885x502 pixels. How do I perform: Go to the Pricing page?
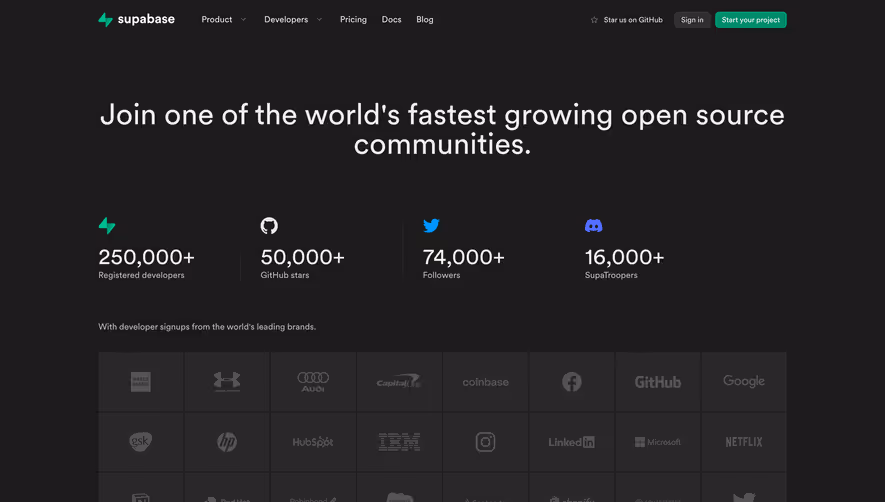(x=353, y=20)
